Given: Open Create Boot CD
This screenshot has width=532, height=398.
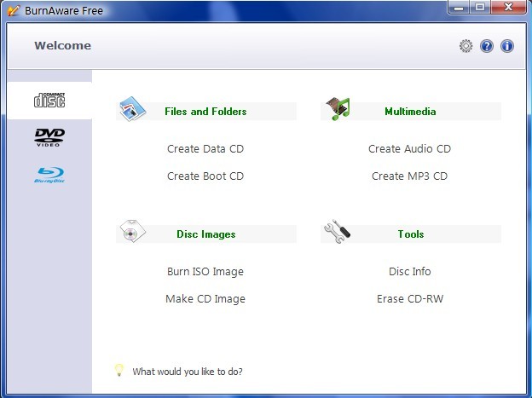Looking at the screenshot, I should point(205,176).
